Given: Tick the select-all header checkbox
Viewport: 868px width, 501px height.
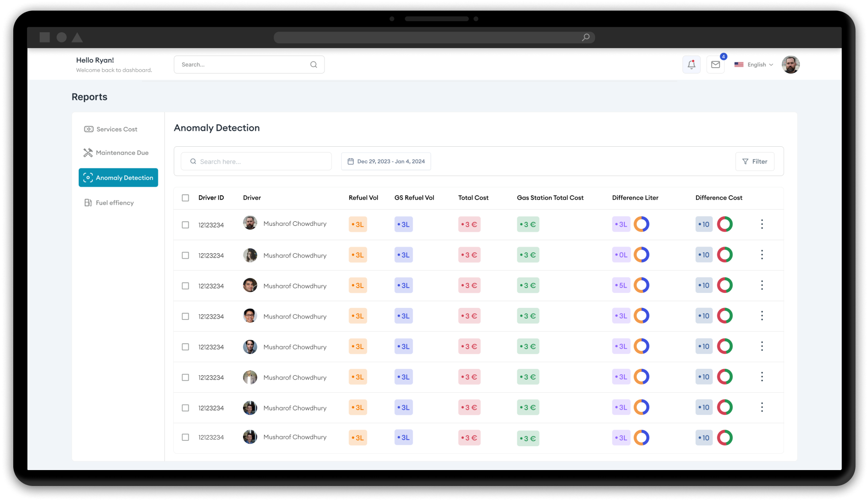Looking at the screenshot, I should coord(185,198).
